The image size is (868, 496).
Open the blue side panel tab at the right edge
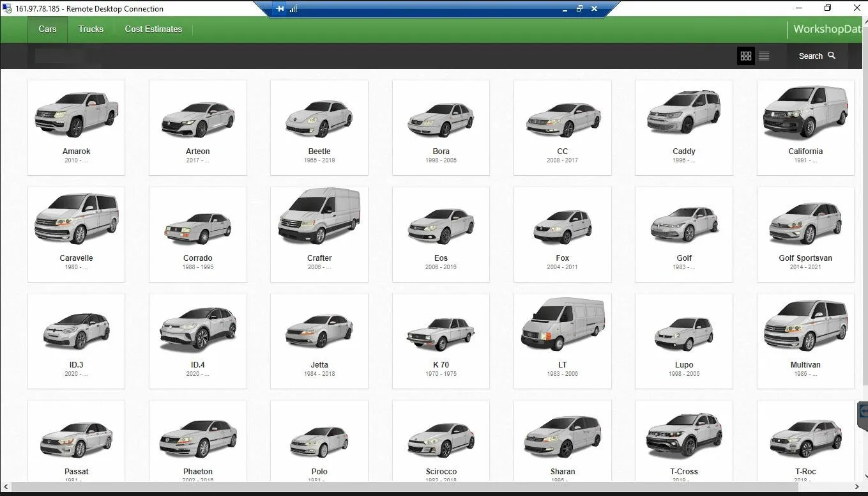[863, 411]
